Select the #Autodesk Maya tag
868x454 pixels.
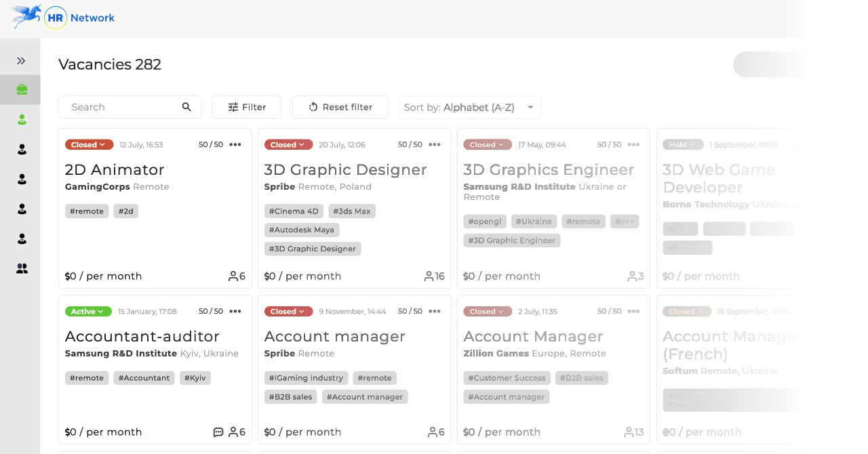[x=302, y=230]
